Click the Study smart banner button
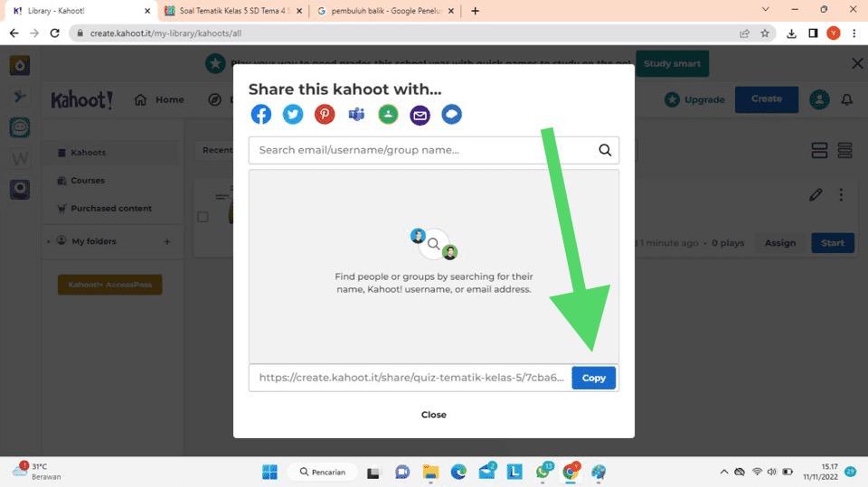 (x=672, y=63)
